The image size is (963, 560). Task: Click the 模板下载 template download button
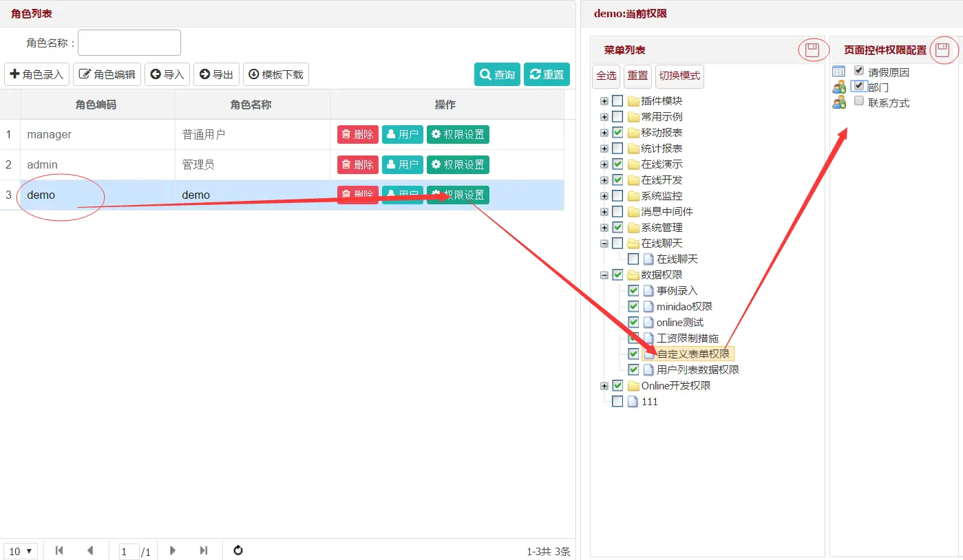276,74
